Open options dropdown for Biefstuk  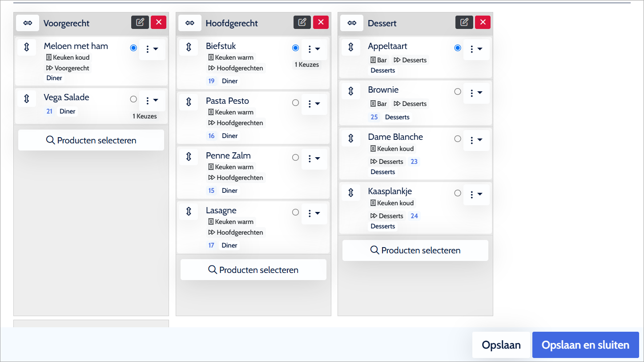[x=314, y=49]
